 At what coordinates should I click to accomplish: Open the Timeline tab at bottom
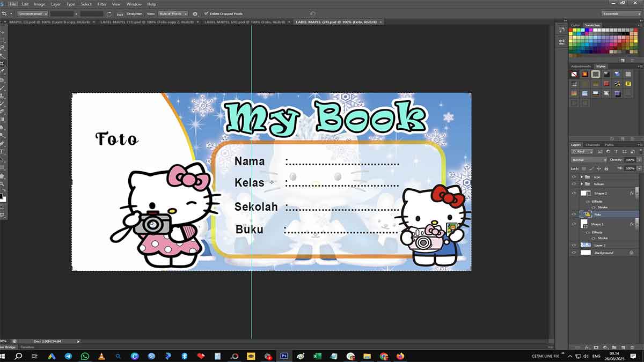tap(27, 348)
